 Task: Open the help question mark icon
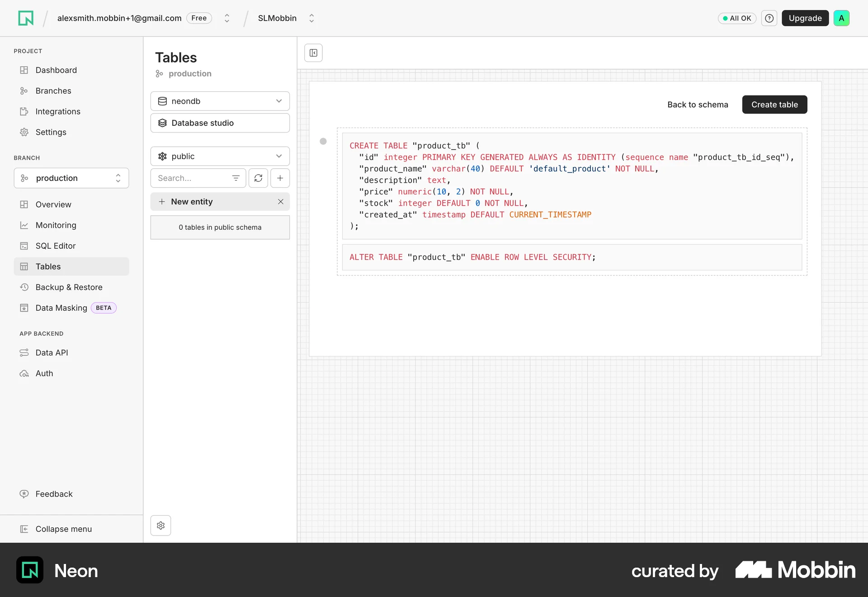pos(769,18)
